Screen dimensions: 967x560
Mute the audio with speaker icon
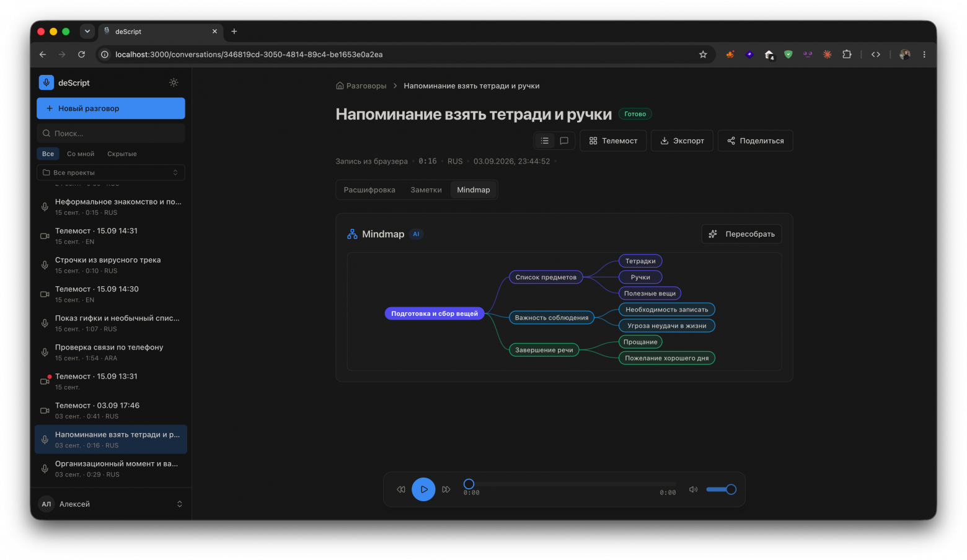point(694,489)
